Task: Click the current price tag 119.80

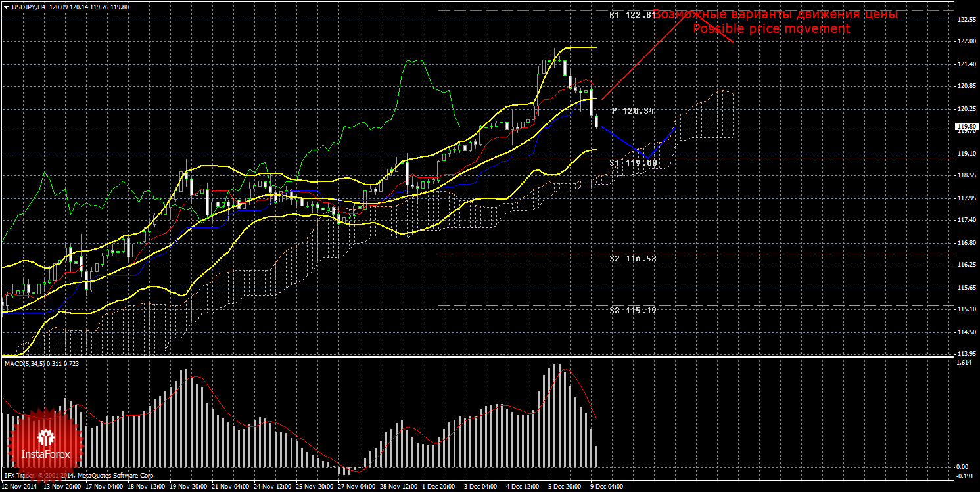Action: [965, 127]
